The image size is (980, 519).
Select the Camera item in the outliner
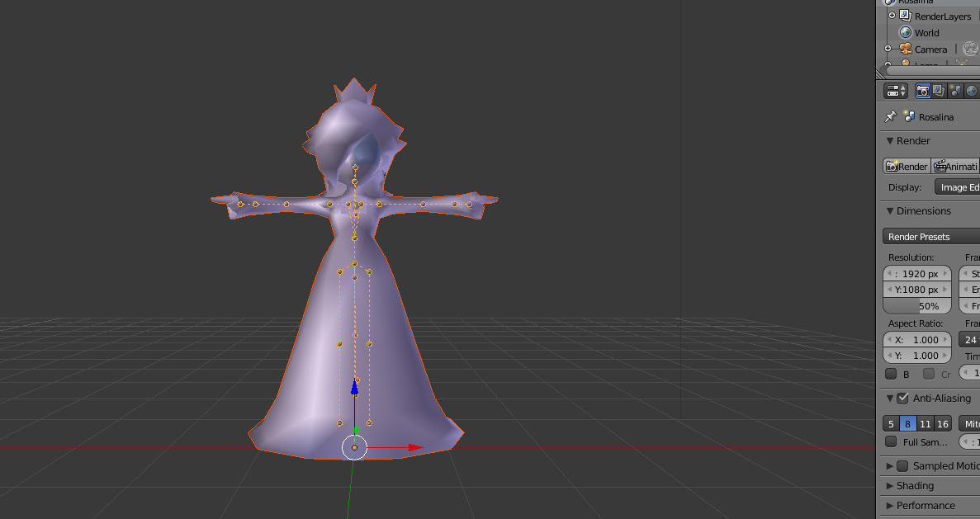coord(931,50)
